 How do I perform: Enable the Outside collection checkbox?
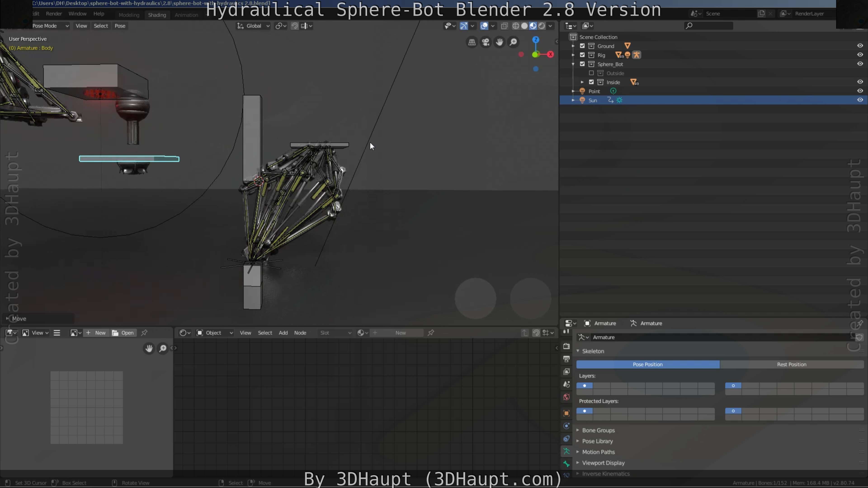[591, 73]
